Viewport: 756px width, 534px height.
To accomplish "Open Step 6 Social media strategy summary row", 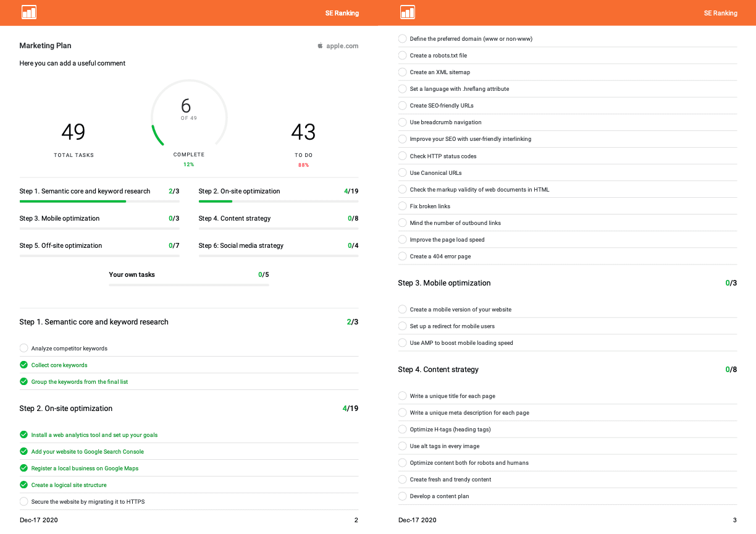I will pyautogui.click(x=279, y=245).
